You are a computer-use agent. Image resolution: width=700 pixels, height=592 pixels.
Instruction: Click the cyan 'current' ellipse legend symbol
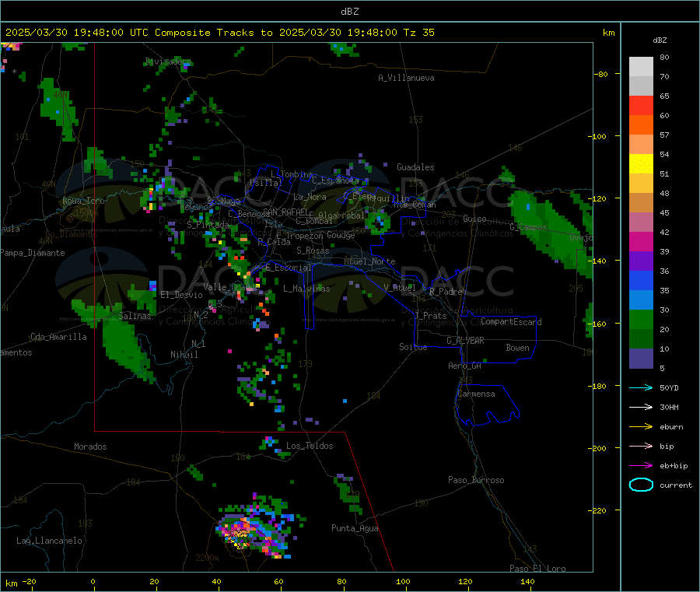tap(641, 485)
